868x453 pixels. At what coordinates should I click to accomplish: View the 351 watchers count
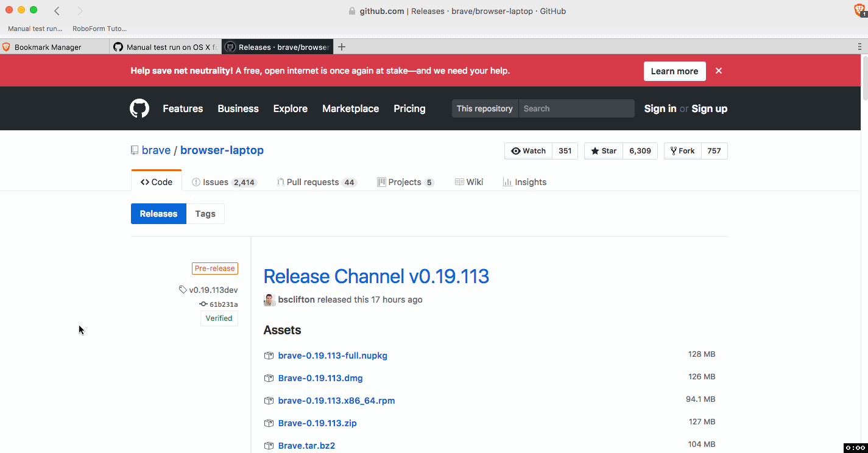pyautogui.click(x=565, y=151)
